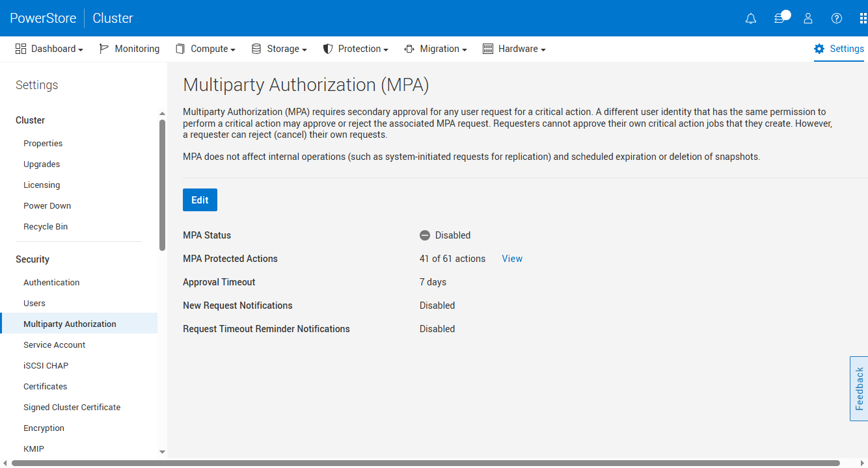Expand the Compute dropdown arrow
Viewport: 868px width, 468px height.
(x=233, y=50)
